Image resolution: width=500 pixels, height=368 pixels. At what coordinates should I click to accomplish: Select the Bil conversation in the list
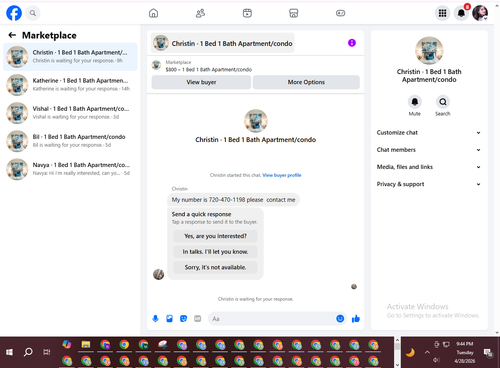coord(70,141)
